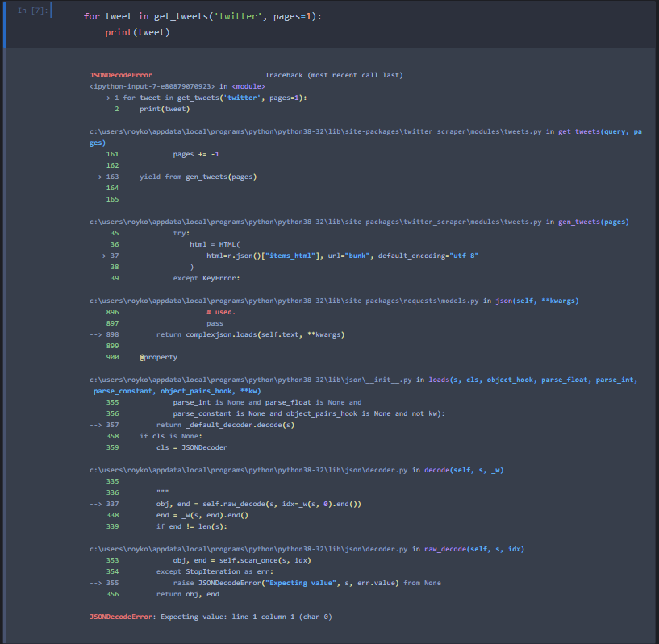Click the requests\models.py path line

pos(334,301)
